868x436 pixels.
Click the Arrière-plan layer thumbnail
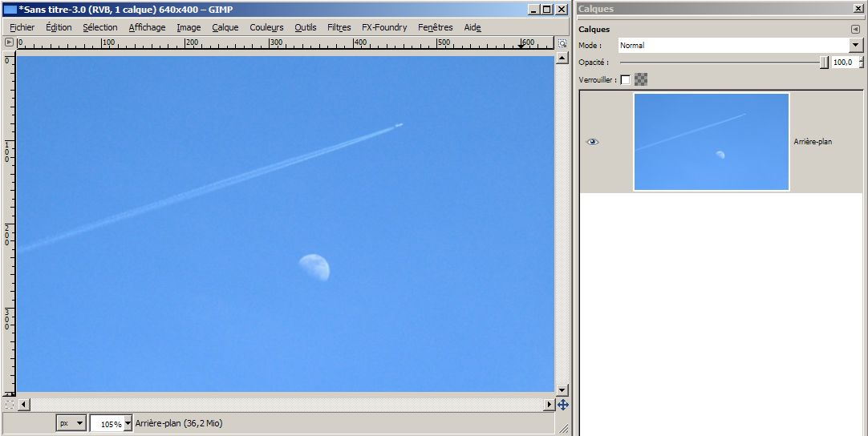point(711,142)
